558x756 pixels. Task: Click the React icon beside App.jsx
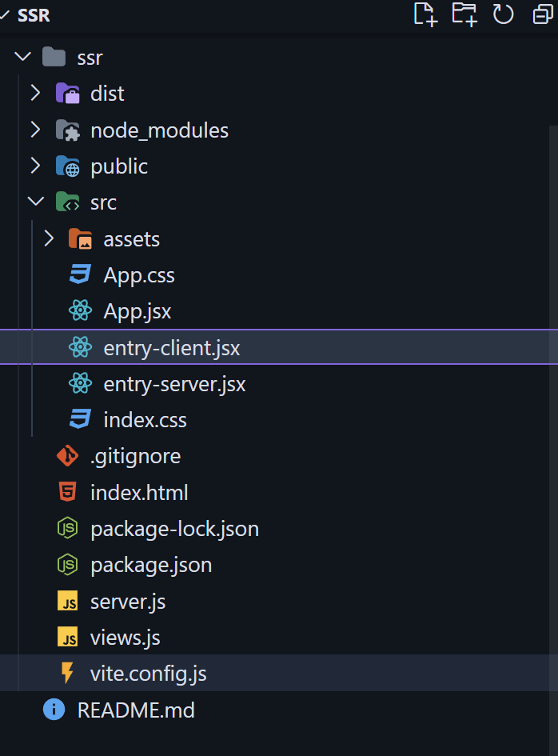click(80, 311)
